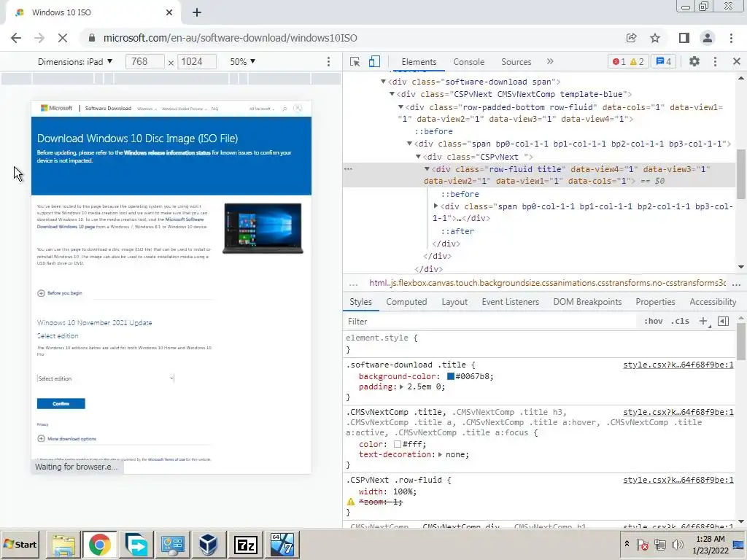Open the Select edition dropdown
The height and width of the screenshot is (560, 747).
[106, 378]
